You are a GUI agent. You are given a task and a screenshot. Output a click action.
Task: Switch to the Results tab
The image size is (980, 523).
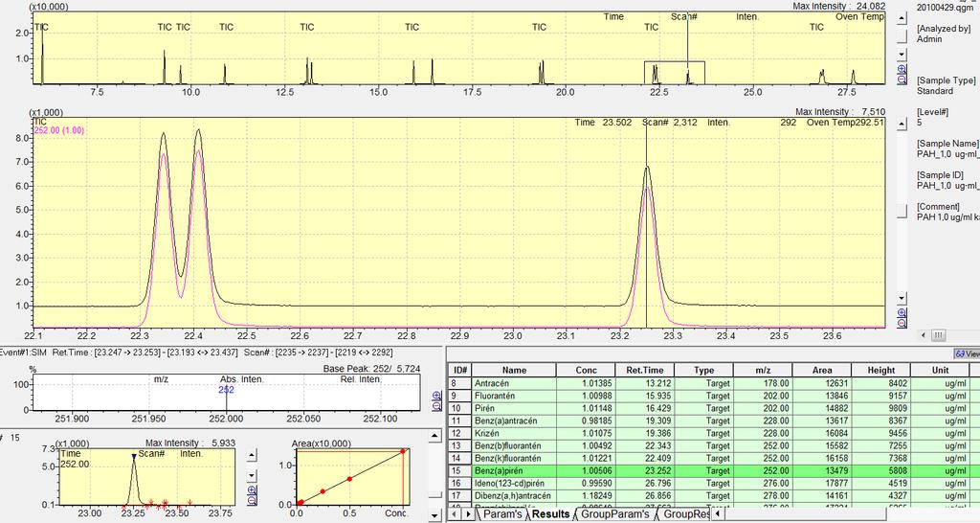550,514
